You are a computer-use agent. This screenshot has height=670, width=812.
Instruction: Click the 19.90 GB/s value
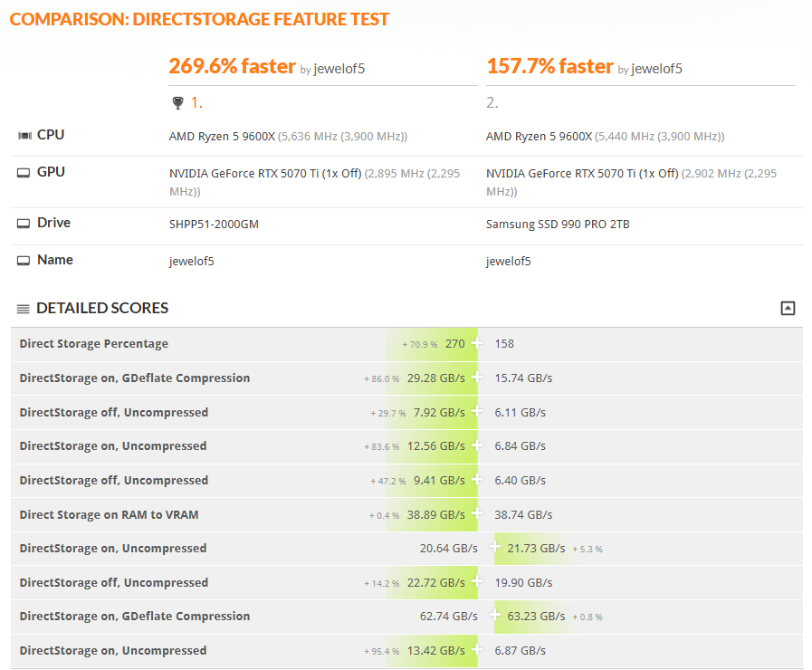[523, 583]
